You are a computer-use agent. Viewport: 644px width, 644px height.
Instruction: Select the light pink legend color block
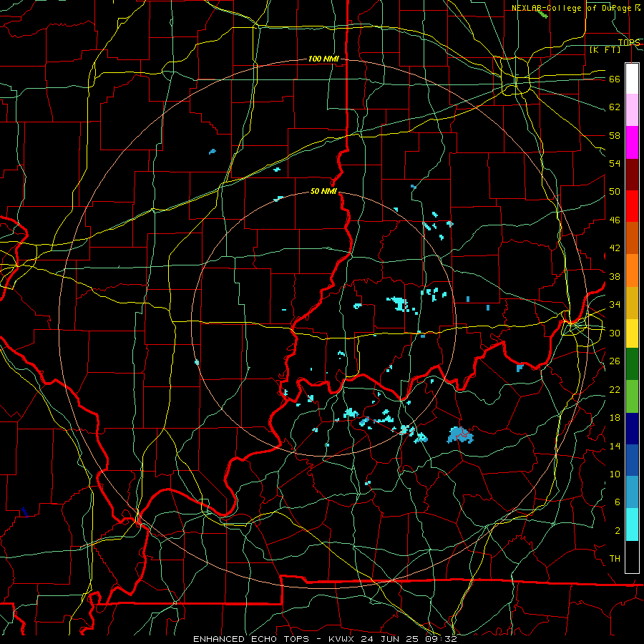point(632,110)
